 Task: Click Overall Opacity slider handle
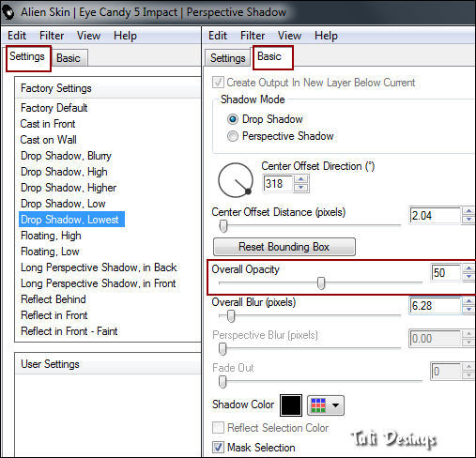click(x=321, y=283)
